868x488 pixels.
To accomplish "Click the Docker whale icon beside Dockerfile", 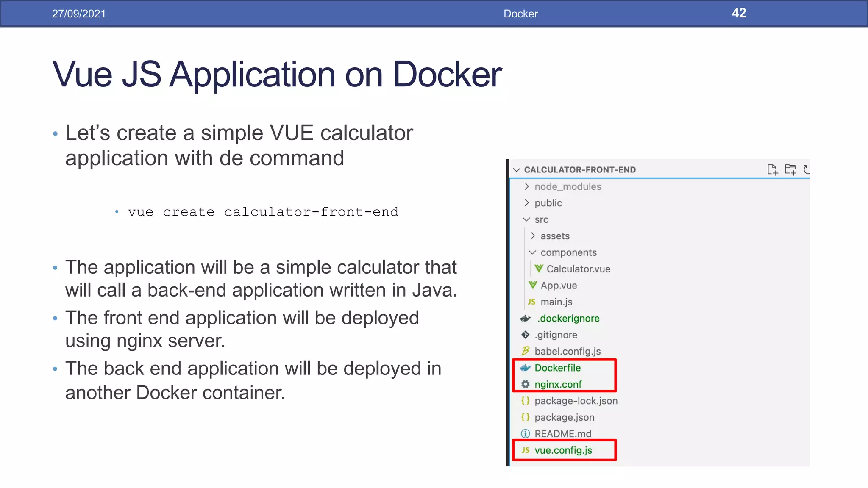I will pyautogui.click(x=526, y=368).
